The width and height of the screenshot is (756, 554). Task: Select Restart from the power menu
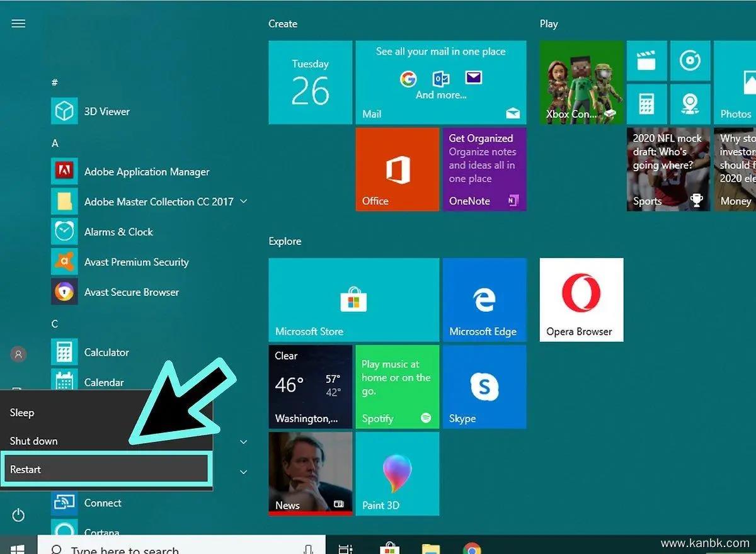(105, 470)
